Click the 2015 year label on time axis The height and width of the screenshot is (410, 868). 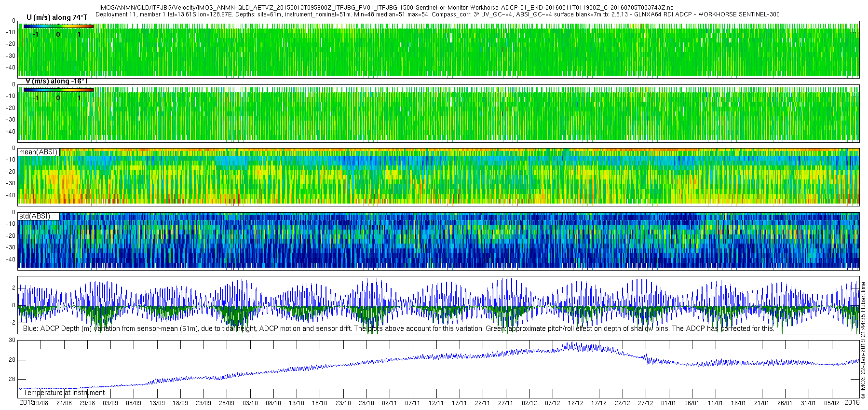click(x=27, y=403)
